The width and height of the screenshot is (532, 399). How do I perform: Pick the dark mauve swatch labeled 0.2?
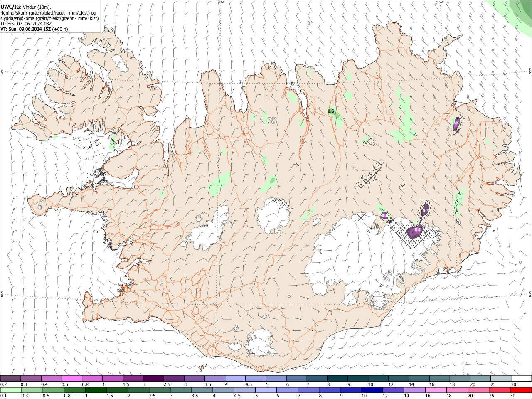coord(10,379)
